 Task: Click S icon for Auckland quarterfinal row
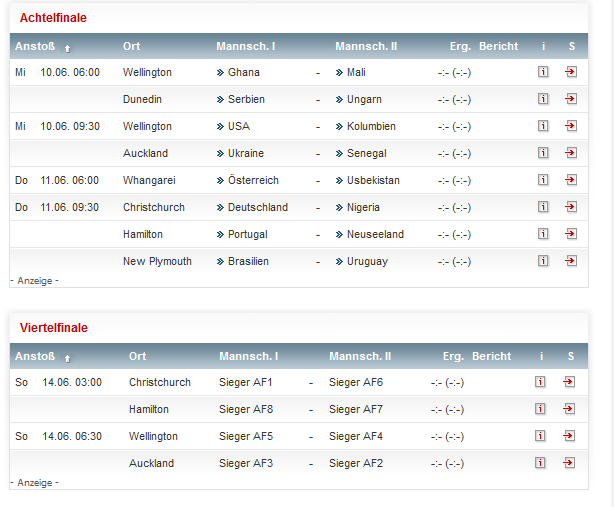coord(569,463)
